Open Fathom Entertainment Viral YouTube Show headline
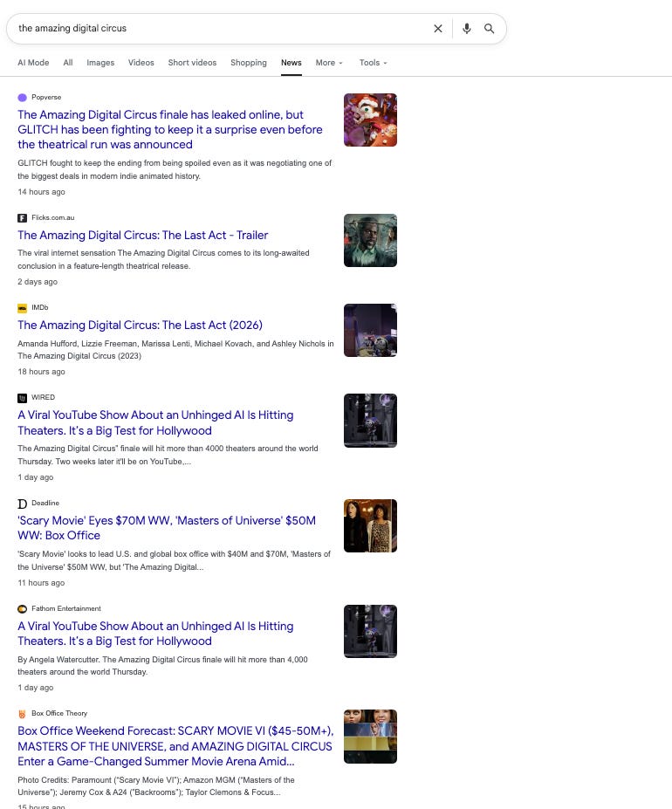Viewport: 672px width, 809px height. [x=155, y=634]
